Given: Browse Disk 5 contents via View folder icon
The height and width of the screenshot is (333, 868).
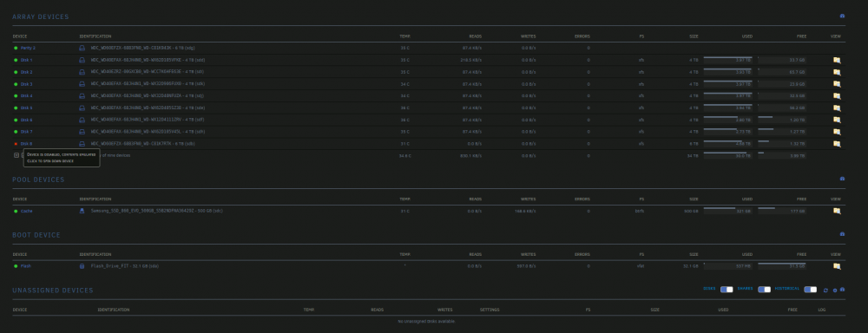Looking at the screenshot, I should tap(837, 108).
